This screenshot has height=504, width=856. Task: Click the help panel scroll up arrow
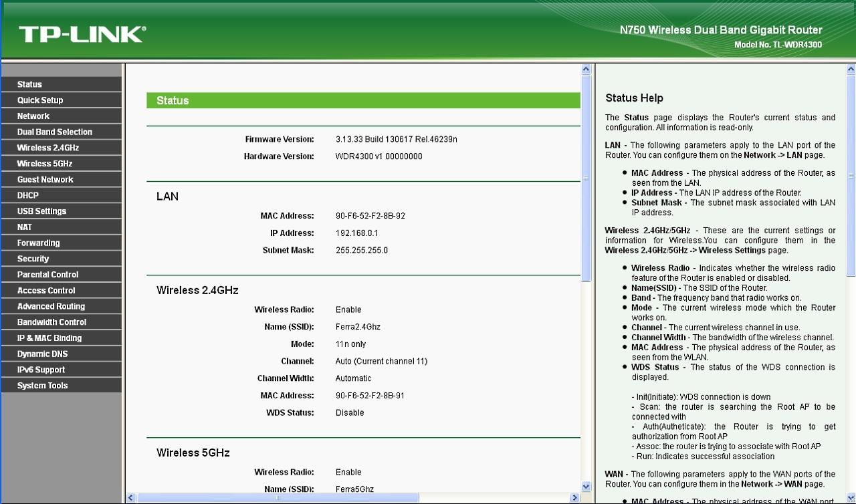pyautogui.click(x=851, y=69)
